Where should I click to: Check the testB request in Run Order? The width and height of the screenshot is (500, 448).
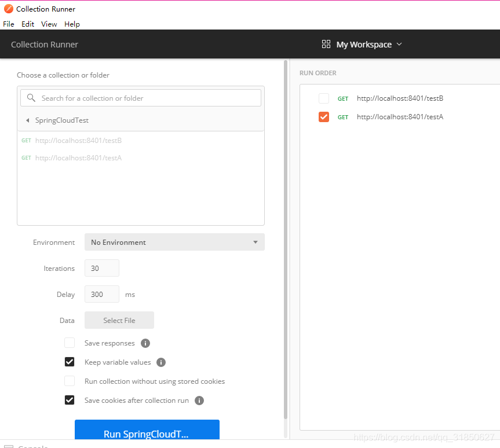click(324, 98)
